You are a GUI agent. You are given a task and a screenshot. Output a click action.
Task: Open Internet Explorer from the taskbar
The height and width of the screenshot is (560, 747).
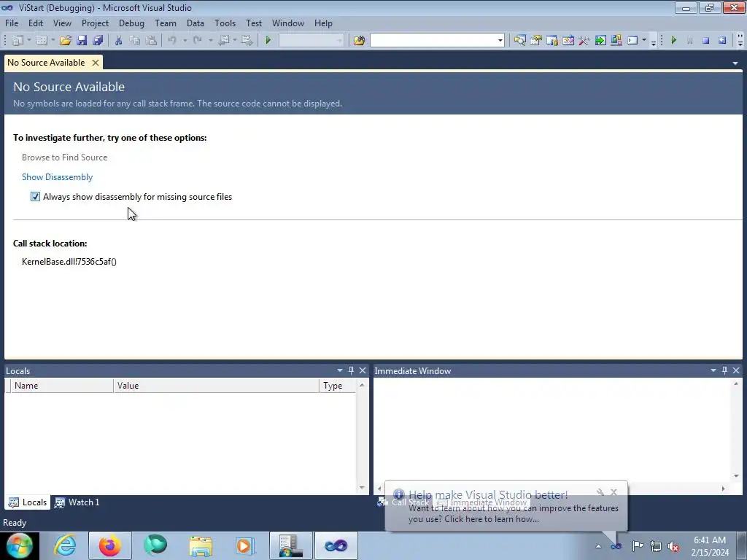point(65,545)
